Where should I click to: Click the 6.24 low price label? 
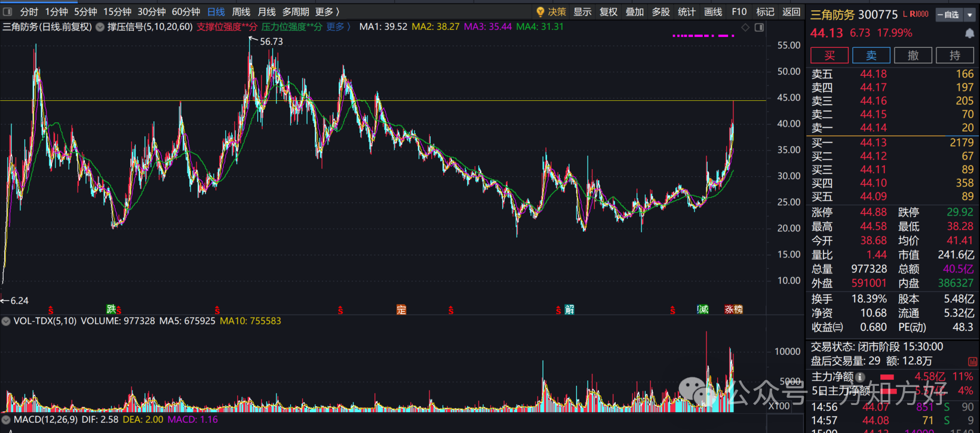coord(19,301)
